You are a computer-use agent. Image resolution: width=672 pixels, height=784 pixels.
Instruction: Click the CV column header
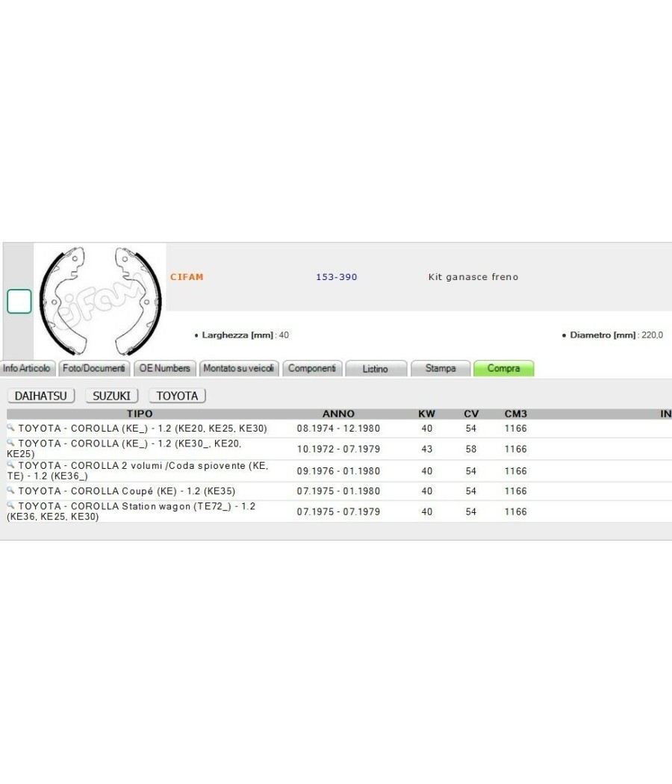click(471, 414)
